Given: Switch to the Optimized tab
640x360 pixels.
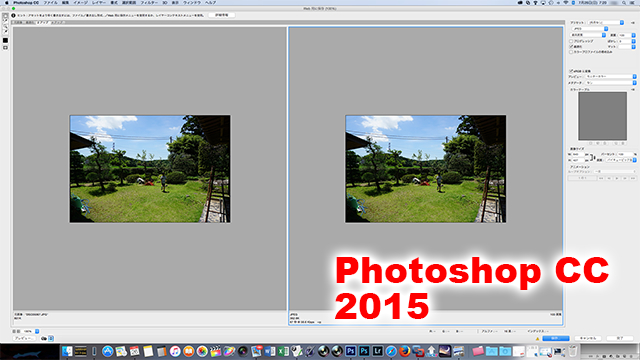Looking at the screenshot, I should pyautogui.click(x=30, y=23).
